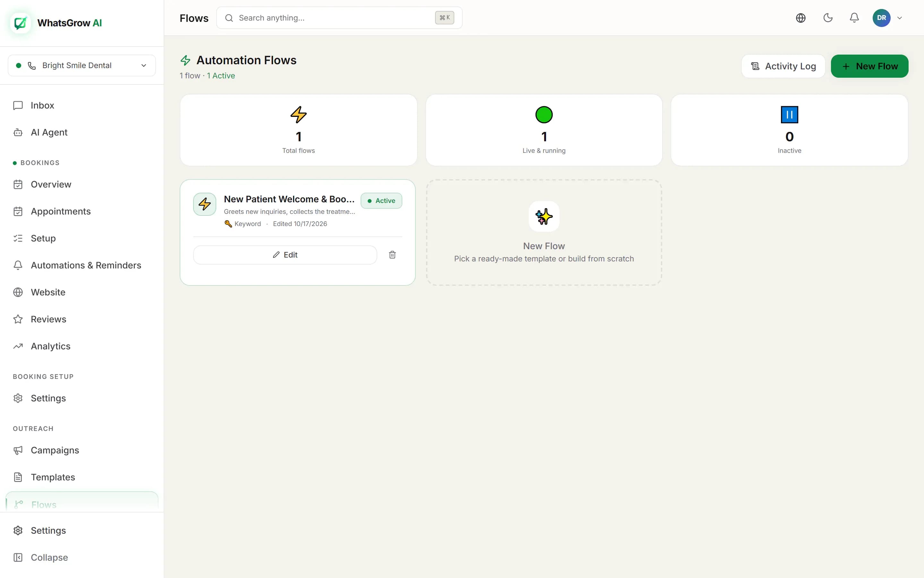Open the Setup checklist page

(82, 238)
